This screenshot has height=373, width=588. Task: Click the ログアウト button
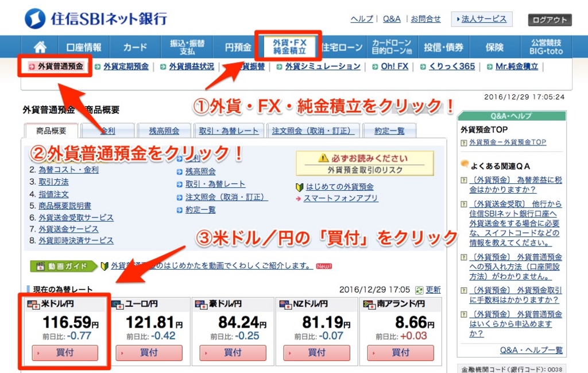[x=550, y=20]
